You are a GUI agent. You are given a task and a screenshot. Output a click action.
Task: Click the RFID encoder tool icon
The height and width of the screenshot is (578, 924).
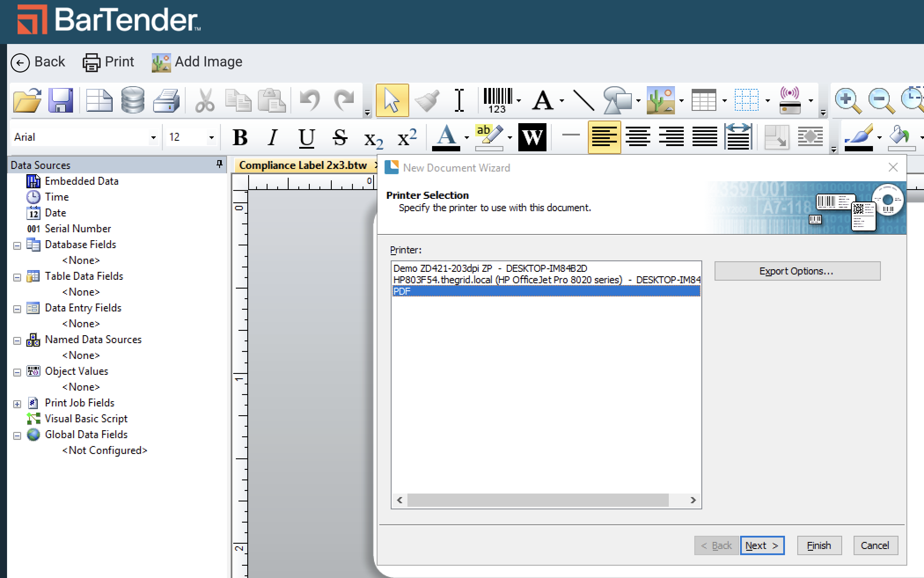(x=790, y=100)
